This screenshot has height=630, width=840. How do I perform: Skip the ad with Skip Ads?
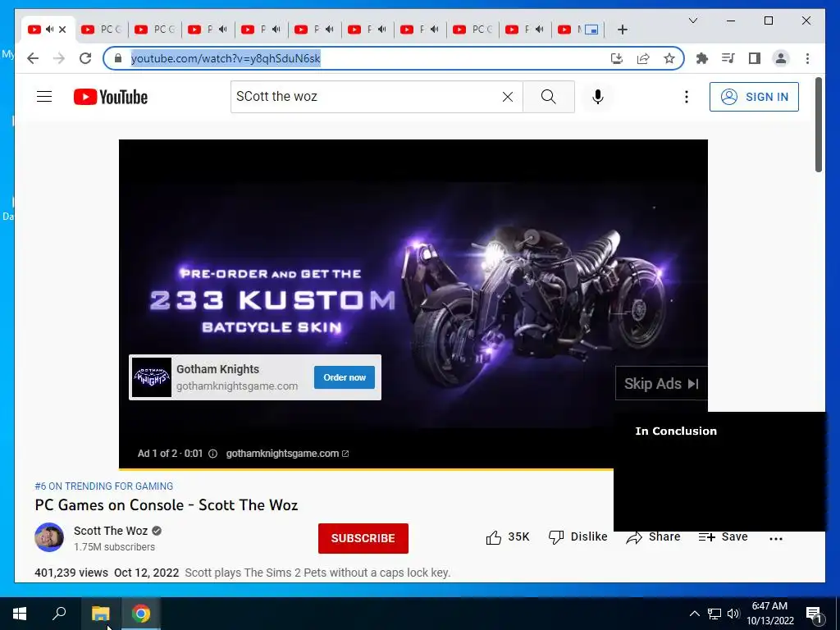pyautogui.click(x=662, y=384)
